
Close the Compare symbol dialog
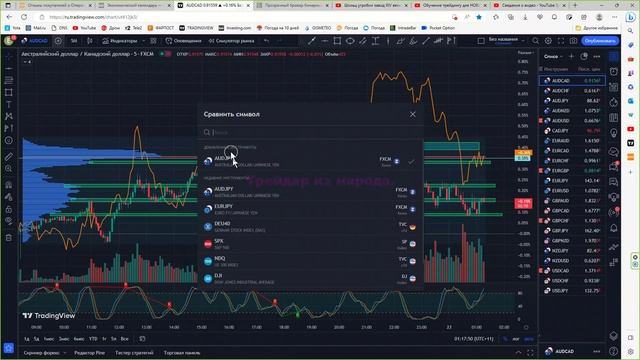click(413, 114)
